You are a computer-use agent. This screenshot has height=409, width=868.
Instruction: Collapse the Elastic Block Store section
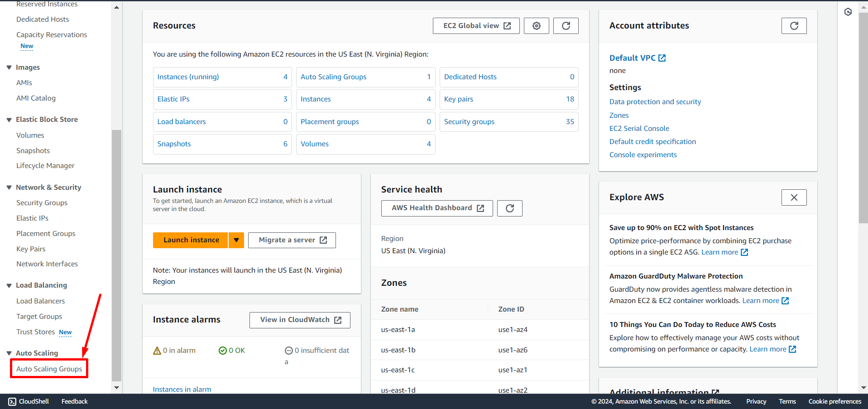coord(9,120)
